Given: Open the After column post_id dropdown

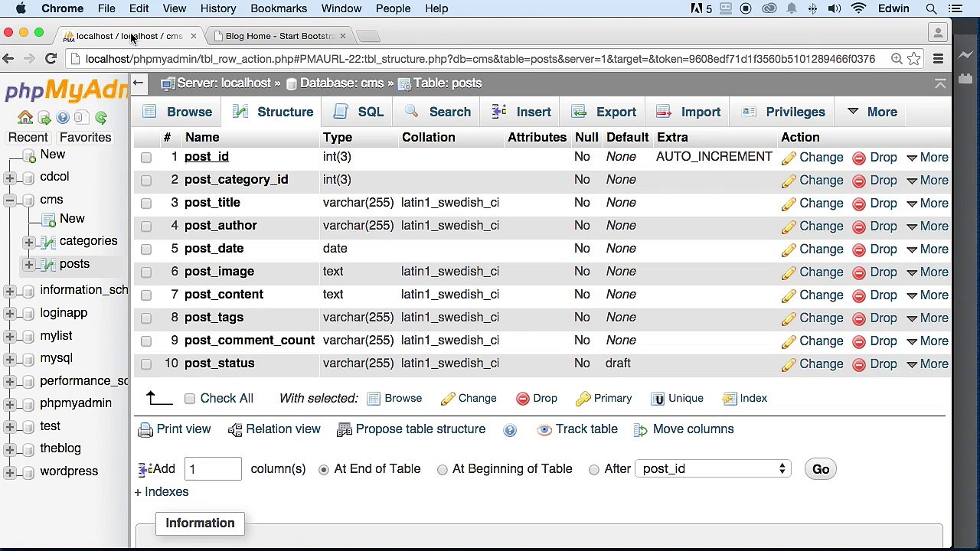Looking at the screenshot, I should [x=712, y=469].
